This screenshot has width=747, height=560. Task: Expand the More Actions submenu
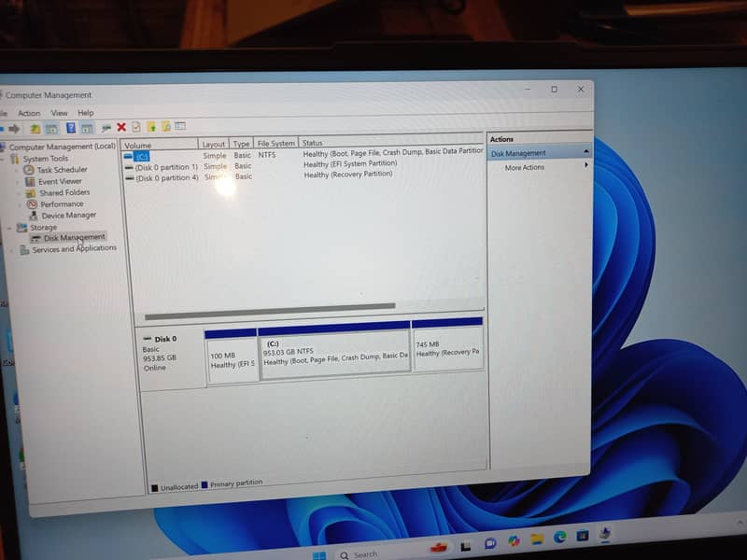586,165
